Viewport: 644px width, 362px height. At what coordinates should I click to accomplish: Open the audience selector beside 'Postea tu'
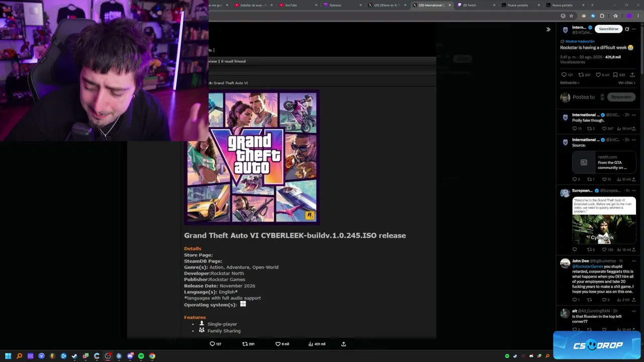(602, 97)
